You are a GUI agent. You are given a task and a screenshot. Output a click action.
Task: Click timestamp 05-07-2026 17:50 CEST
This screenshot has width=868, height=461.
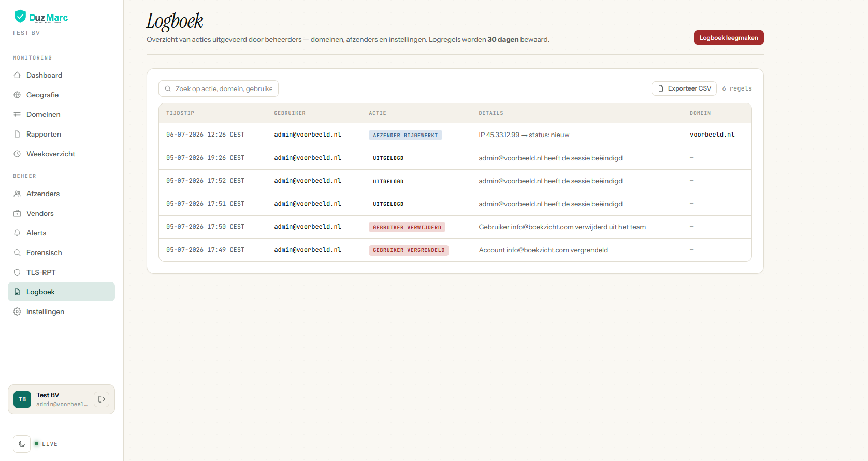[205, 227]
